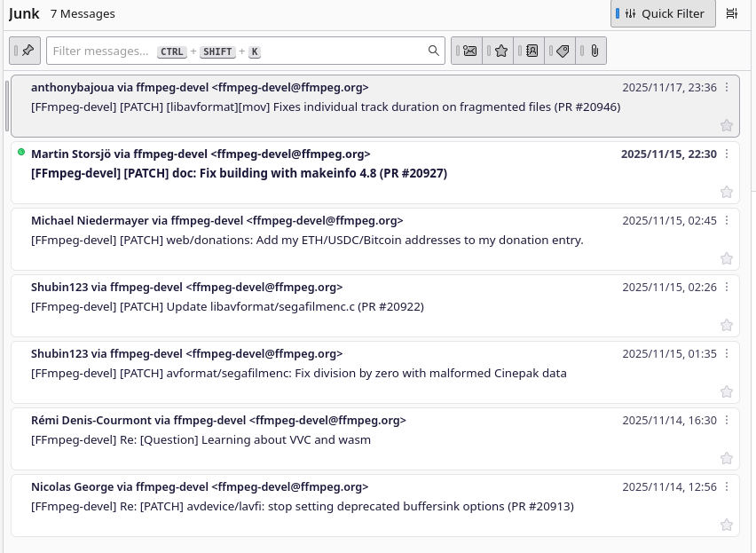Star the Martin Storsjö makeinfo message
This screenshot has height=553, width=756.
[x=726, y=193]
